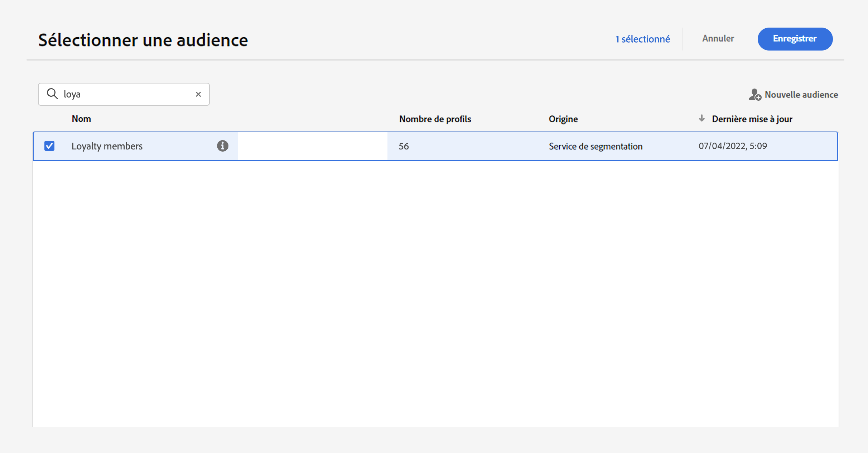Click the sort arrow beside Dernière mise à jour
Screen dimensions: 868x453
point(701,119)
